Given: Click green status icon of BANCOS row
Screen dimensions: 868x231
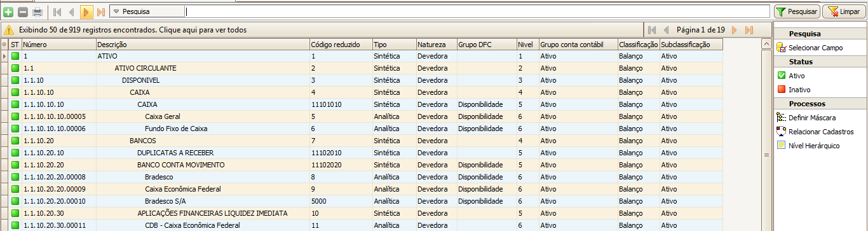Looking at the screenshot, I should click(15, 141).
